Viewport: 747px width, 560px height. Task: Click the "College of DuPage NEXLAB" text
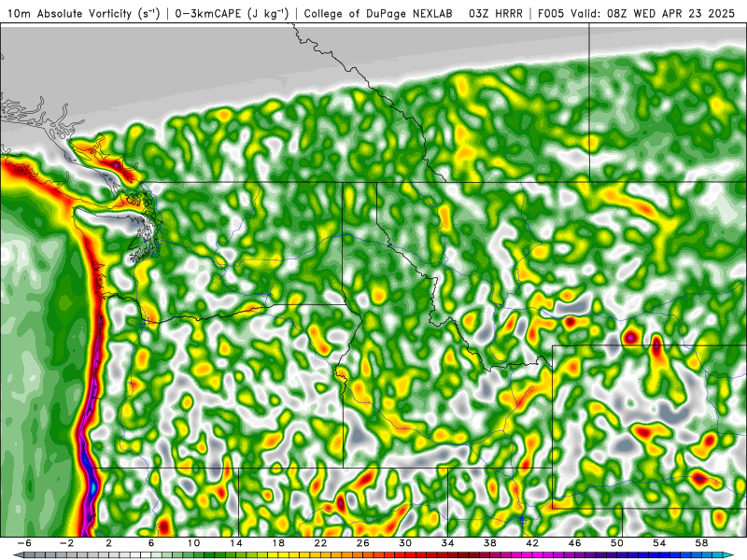378,13
